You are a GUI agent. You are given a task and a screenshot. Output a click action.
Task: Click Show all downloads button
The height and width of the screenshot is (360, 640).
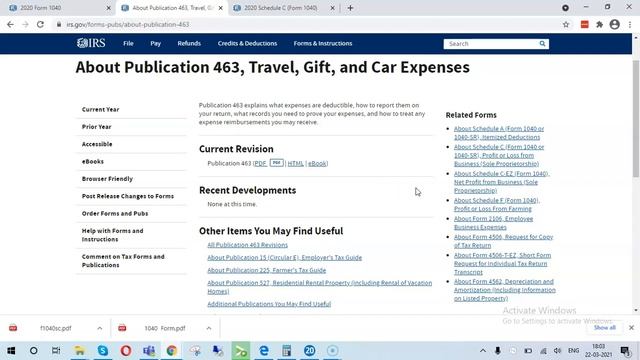click(604, 328)
